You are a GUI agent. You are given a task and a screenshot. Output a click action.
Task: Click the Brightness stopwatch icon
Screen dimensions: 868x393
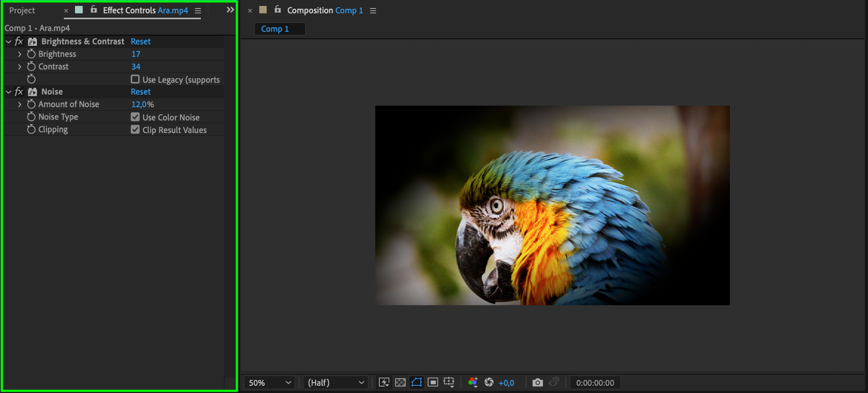[31, 54]
